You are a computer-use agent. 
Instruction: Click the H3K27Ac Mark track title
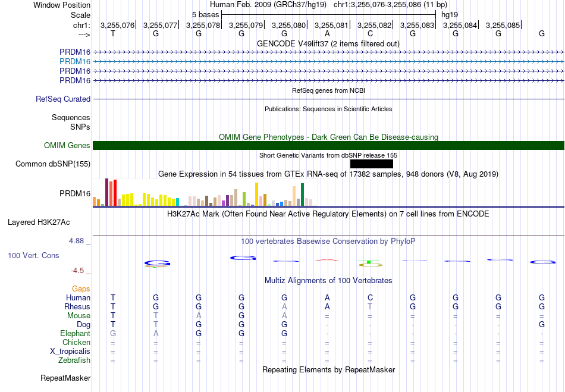[328, 214]
